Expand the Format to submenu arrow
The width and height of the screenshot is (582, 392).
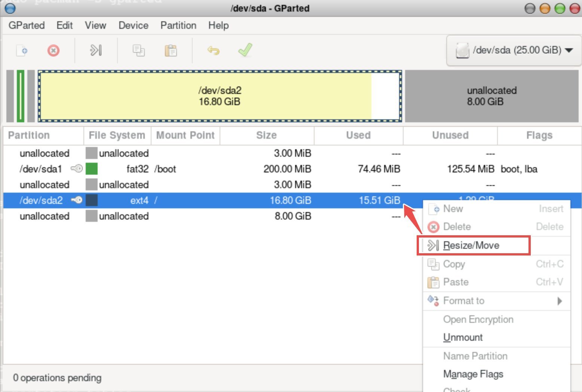pos(560,301)
